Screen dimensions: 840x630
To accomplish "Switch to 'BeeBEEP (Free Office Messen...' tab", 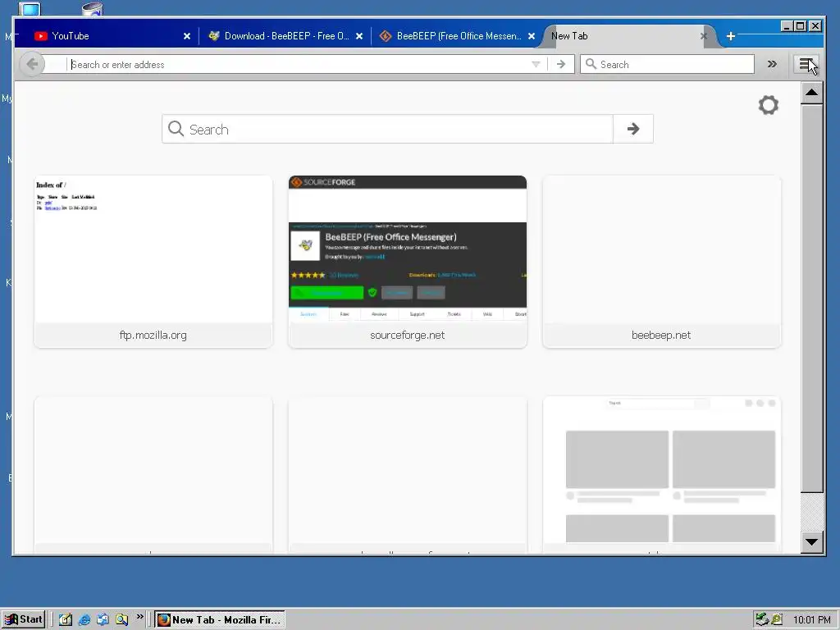I will [x=458, y=36].
